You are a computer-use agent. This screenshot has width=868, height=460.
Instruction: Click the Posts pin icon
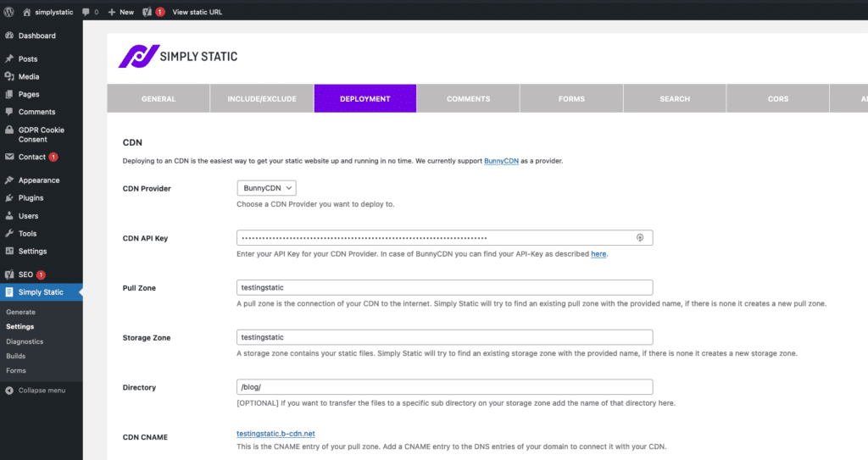(x=9, y=58)
